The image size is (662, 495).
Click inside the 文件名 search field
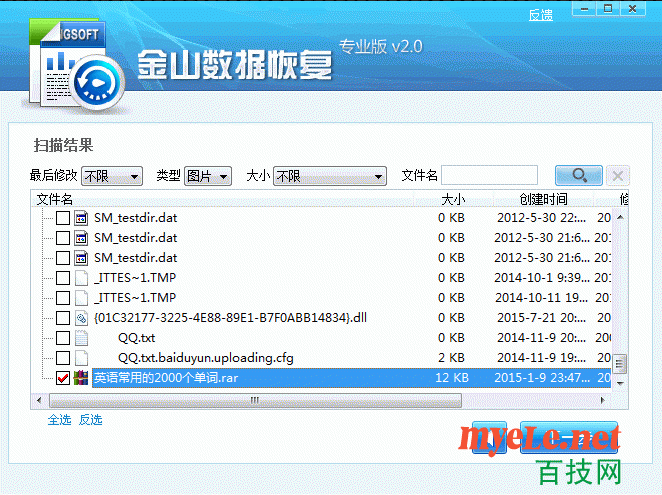tap(489, 175)
